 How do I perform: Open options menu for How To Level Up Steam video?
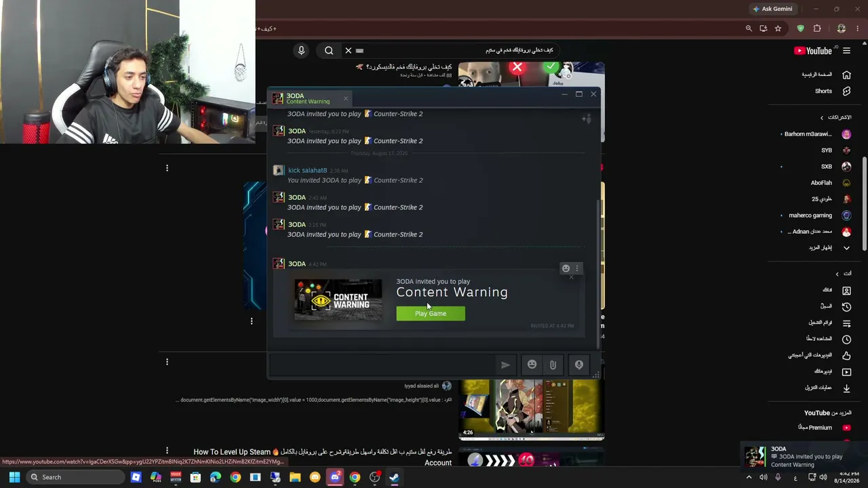[167, 450]
